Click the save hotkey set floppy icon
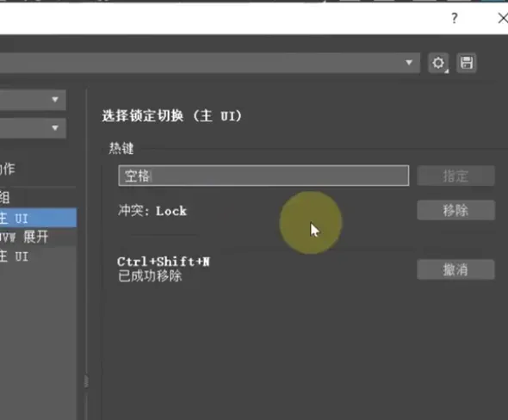Viewport: 508px width, 420px height. click(x=467, y=63)
